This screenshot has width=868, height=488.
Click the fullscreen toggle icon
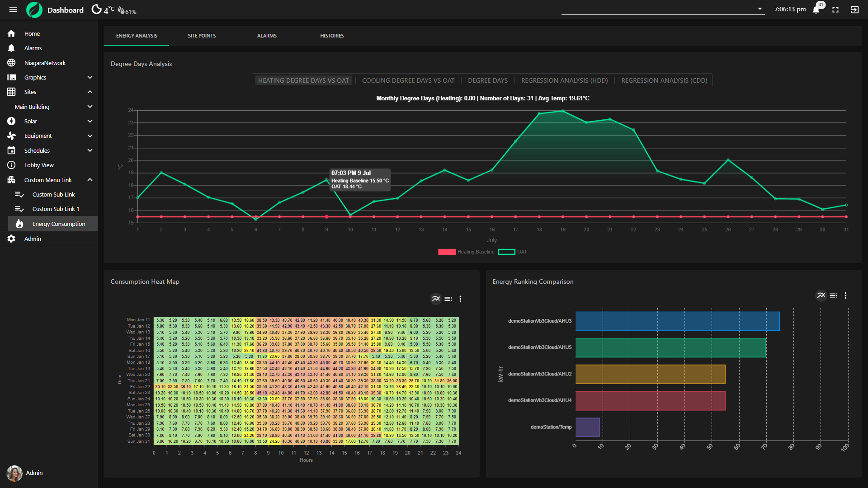(x=835, y=9)
